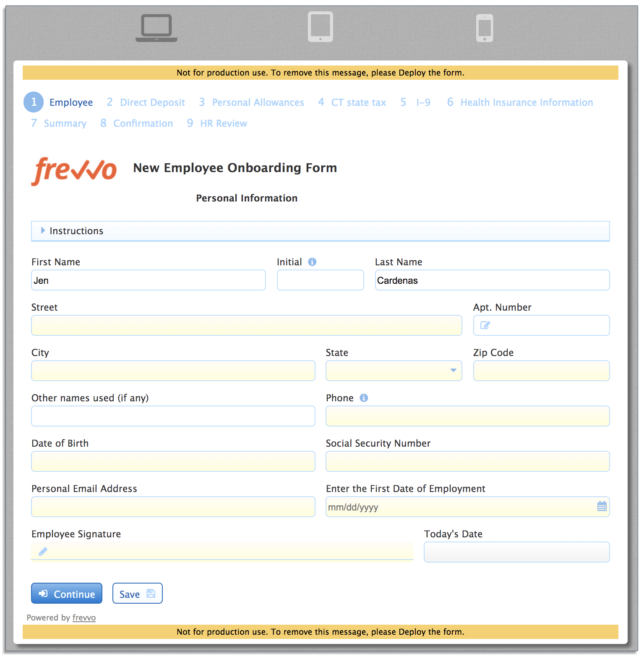
Task: Open the frevvo link in footer
Action: tap(84, 618)
